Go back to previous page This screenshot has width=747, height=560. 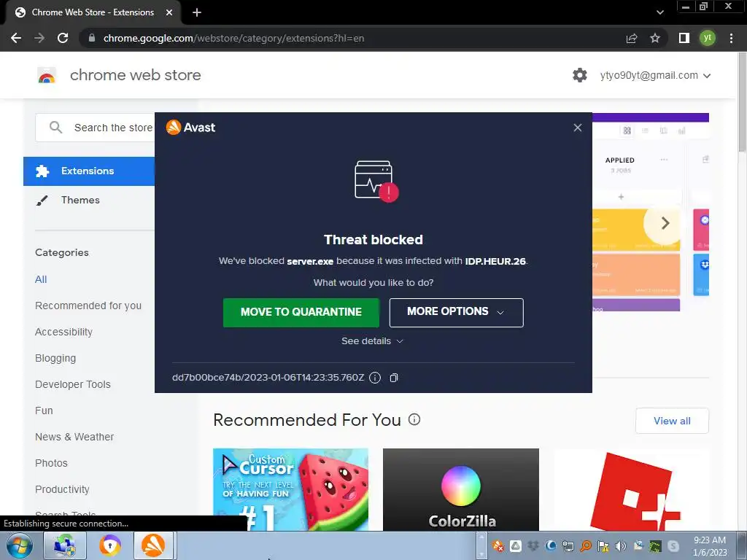pyautogui.click(x=16, y=38)
